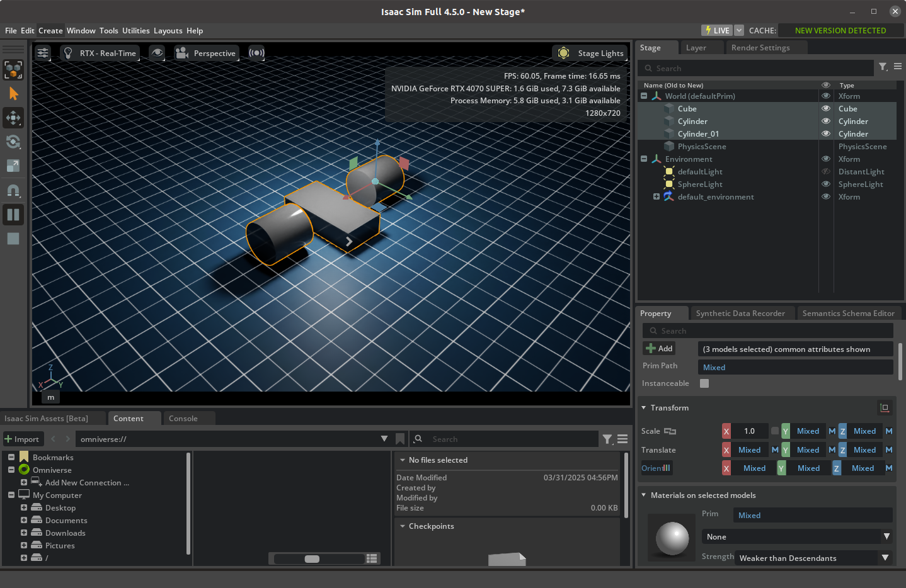The height and width of the screenshot is (588, 906).
Task: Open the material None dropdown
Action: 797,536
